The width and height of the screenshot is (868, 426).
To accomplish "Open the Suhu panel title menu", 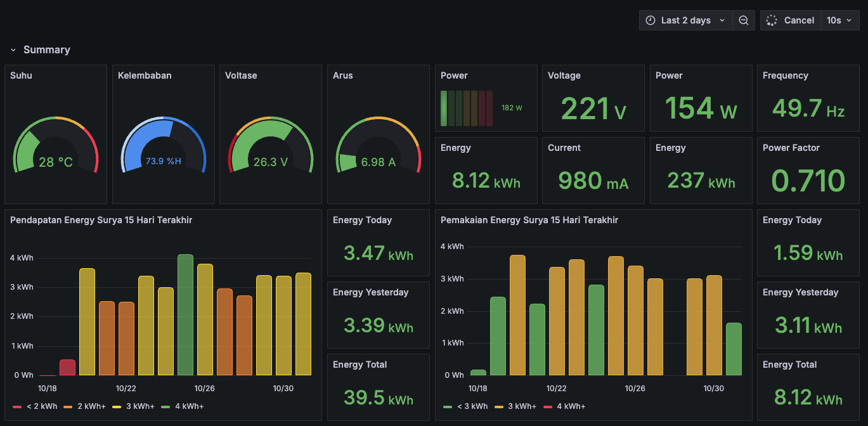I will coord(21,75).
